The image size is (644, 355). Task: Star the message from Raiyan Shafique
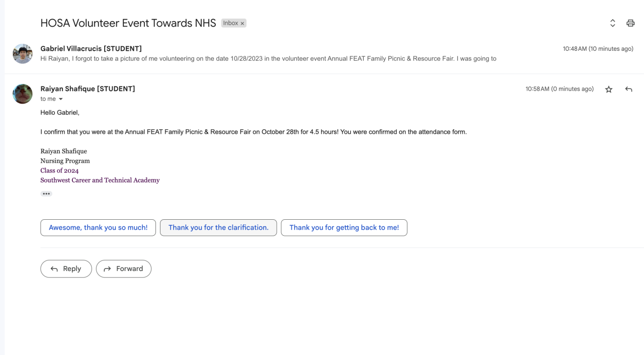pyautogui.click(x=609, y=90)
